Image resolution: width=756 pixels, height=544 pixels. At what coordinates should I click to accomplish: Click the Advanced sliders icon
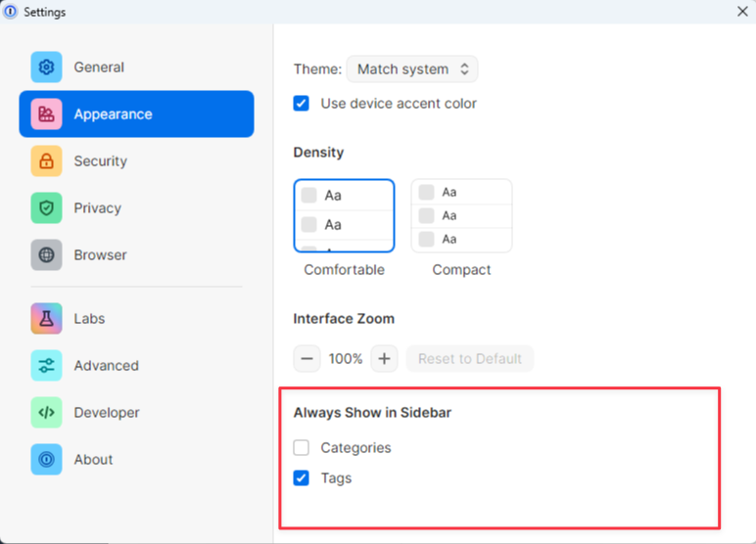[x=46, y=366]
